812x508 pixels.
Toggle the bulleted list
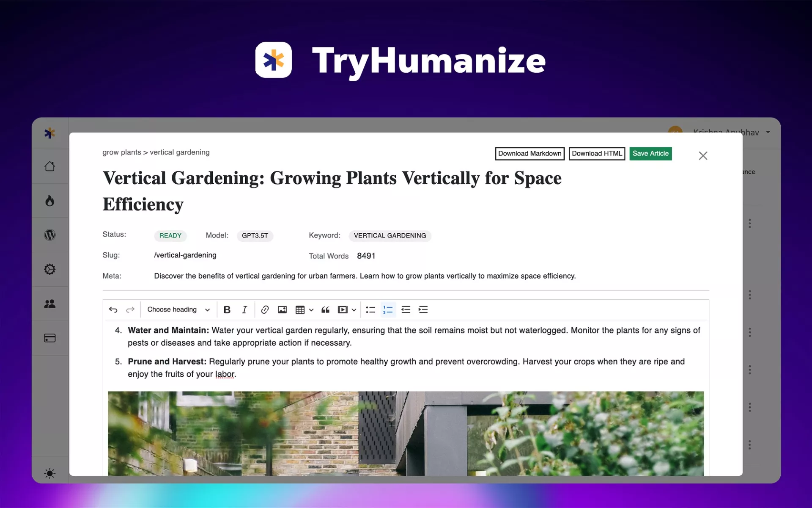pyautogui.click(x=370, y=309)
